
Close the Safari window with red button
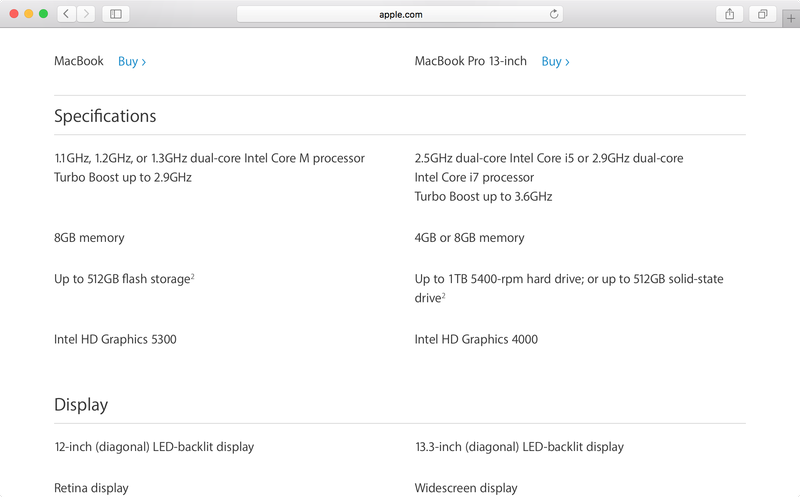14,14
